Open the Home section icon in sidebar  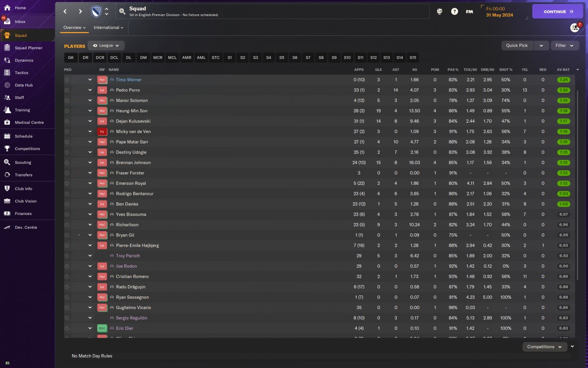[7, 8]
